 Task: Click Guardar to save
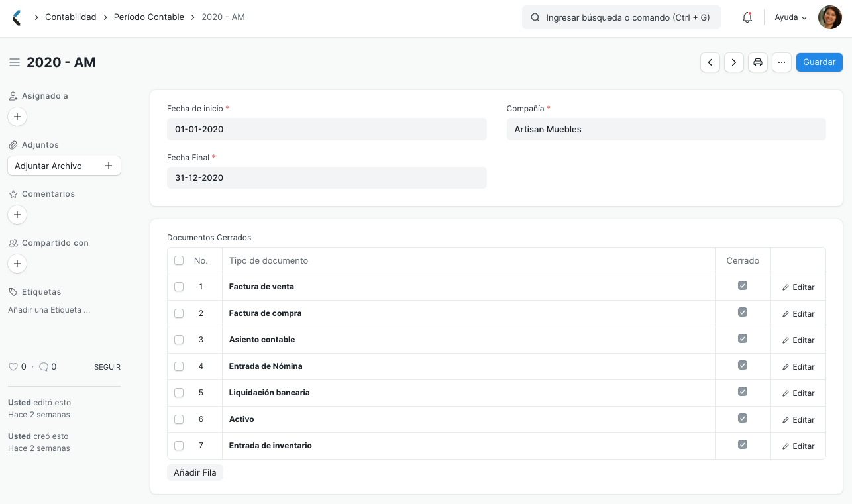tap(820, 62)
